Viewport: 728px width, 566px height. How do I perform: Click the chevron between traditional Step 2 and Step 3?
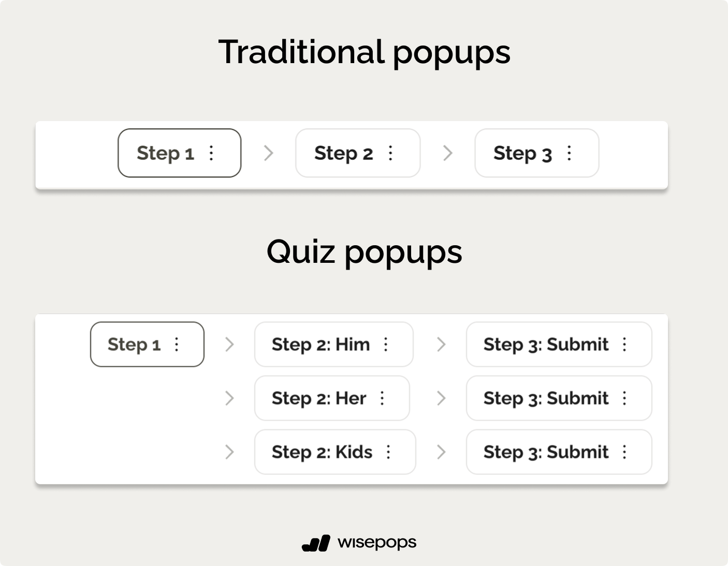pyautogui.click(x=448, y=153)
